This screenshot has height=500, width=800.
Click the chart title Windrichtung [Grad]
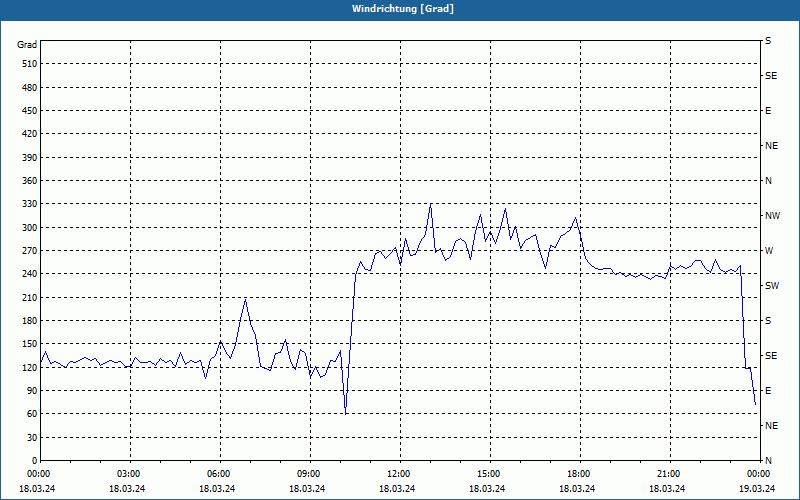tap(403, 9)
